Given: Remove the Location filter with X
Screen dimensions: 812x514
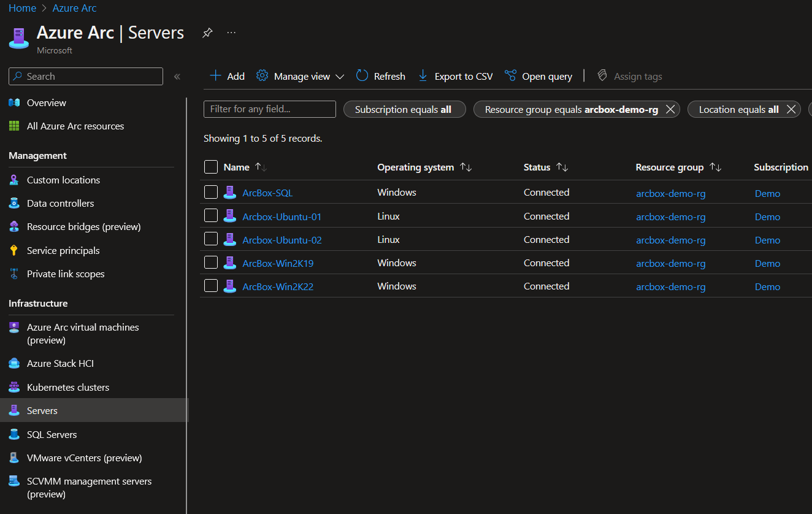Looking at the screenshot, I should click(791, 109).
